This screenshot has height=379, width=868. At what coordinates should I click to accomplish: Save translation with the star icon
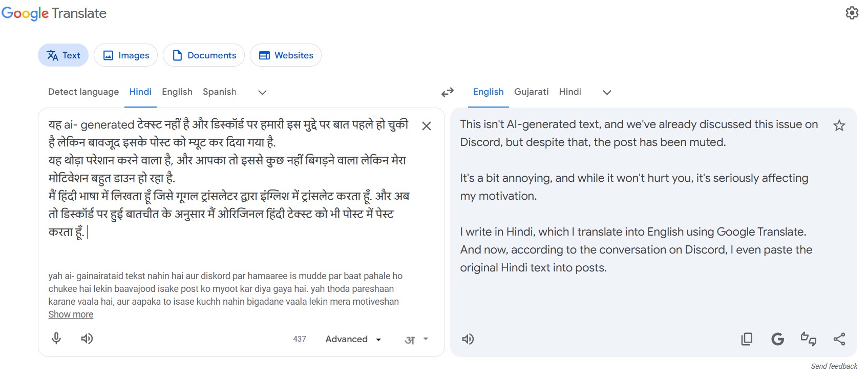click(839, 125)
